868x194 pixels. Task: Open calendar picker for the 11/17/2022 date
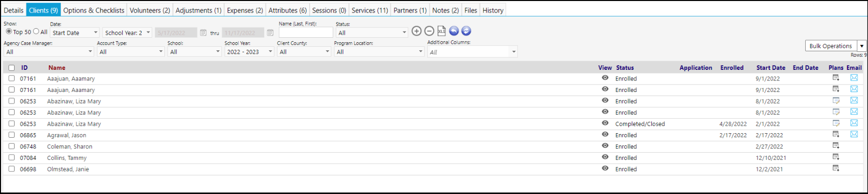pos(270,33)
